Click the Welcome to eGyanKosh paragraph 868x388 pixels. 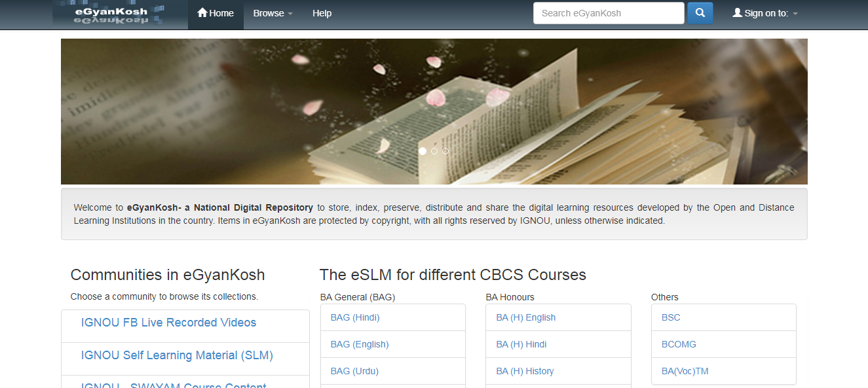tap(434, 214)
